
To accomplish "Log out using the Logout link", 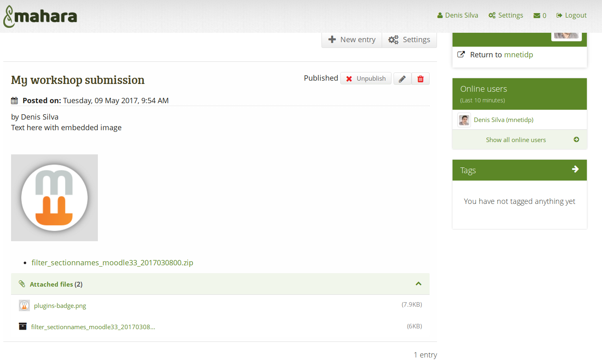I will click(571, 15).
